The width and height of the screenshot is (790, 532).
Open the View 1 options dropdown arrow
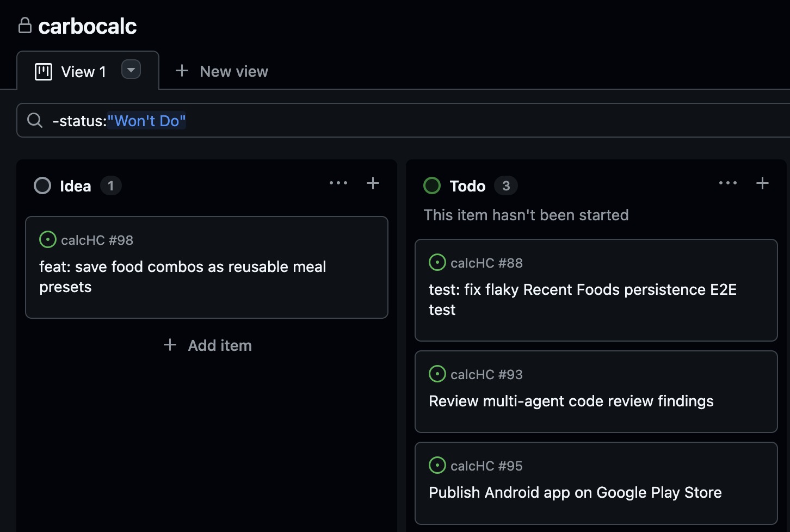pyautogui.click(x=131, y=70)
